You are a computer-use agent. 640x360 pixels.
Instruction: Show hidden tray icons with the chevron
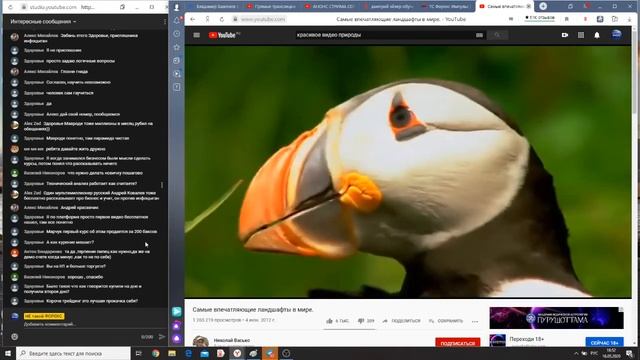[576, 353]
